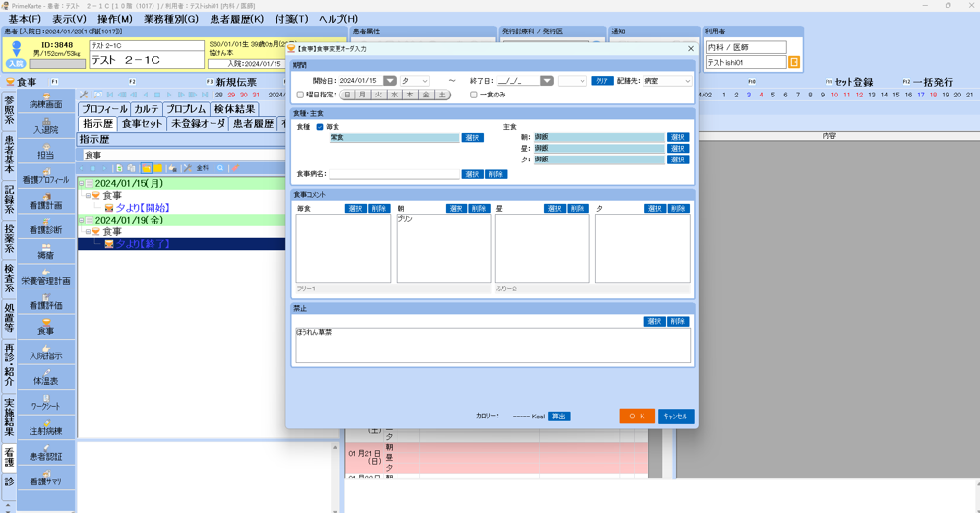Viewport: 980px width, 513px height.
Task: Collapse the 食事 node under 2024/01/15
Action: click(x=89, y=196)
